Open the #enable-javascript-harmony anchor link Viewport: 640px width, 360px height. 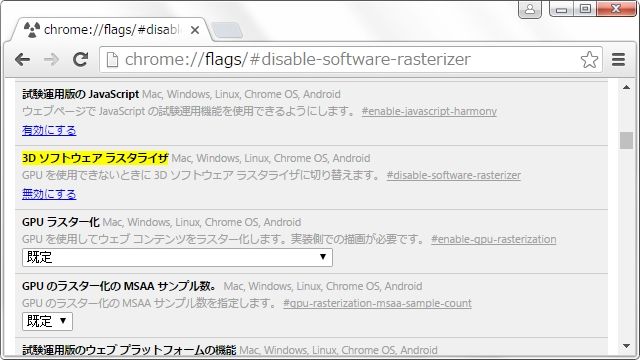[x=429, y=111]
